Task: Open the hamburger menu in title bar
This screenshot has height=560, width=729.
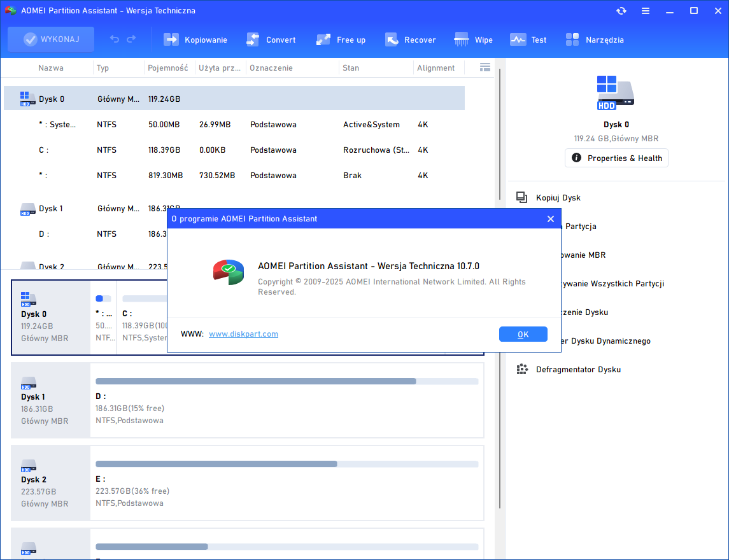Action: tap(646, 11)
